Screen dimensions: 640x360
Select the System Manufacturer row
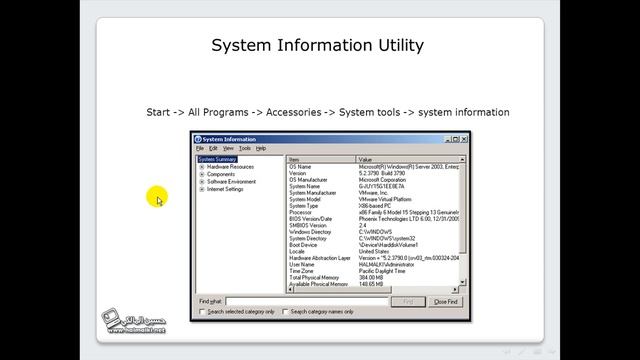pos(373,193)
